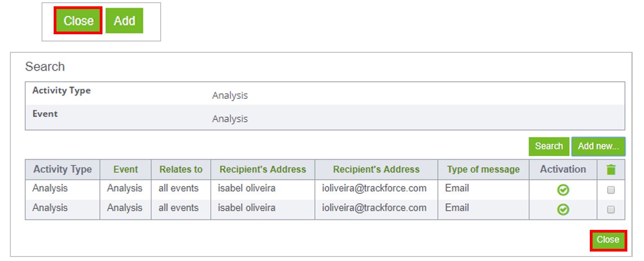644x261 pixels.
Task: Click the green Add button
Action: (x=124, y=21)
